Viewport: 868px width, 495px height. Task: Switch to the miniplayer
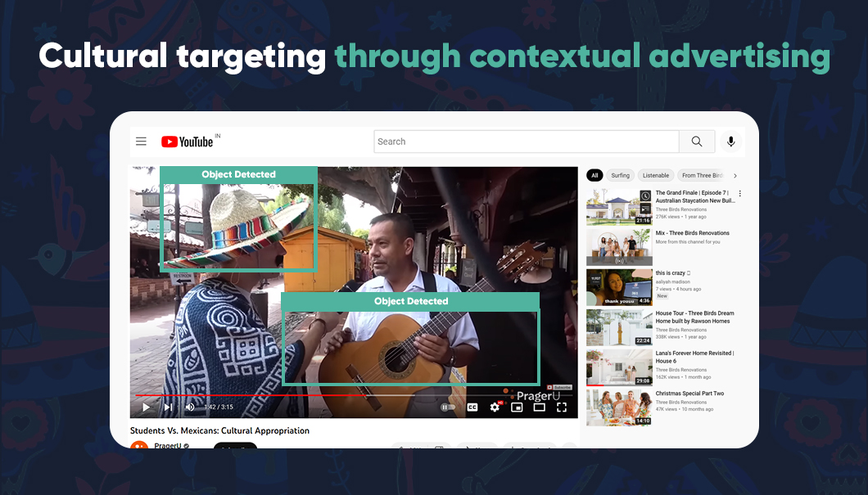pos(517,407)
